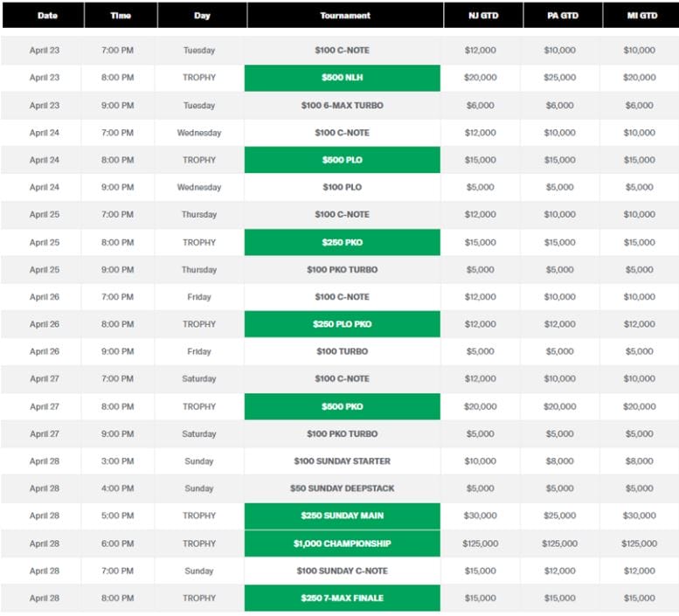The height and width of the screenshot is (616, 679).
Task: Click the green $250 PKO tournament cell
Action: [342, 242]
